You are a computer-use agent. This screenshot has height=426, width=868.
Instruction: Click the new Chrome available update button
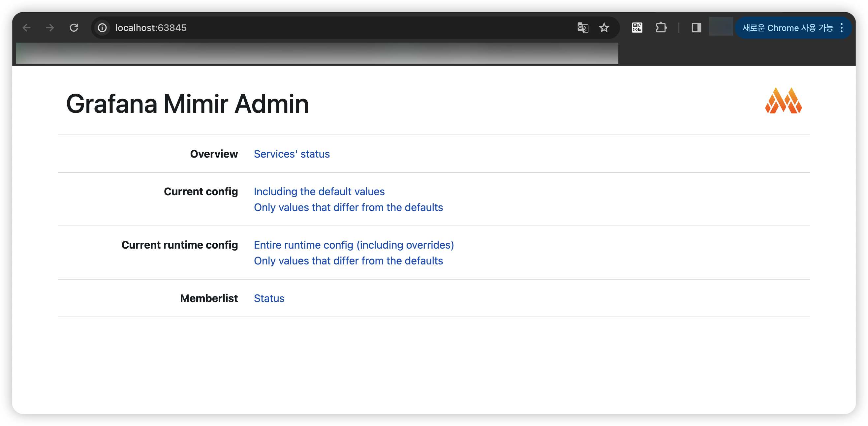787,28
